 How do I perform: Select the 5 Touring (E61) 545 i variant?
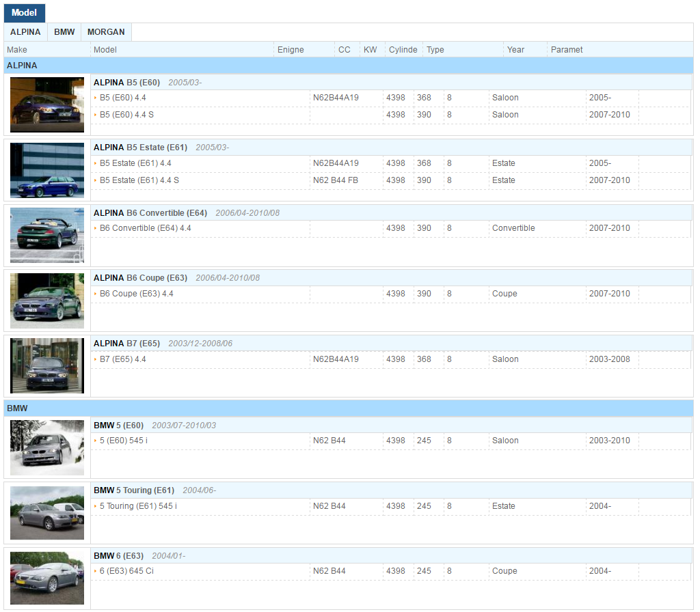coord(138,506)
